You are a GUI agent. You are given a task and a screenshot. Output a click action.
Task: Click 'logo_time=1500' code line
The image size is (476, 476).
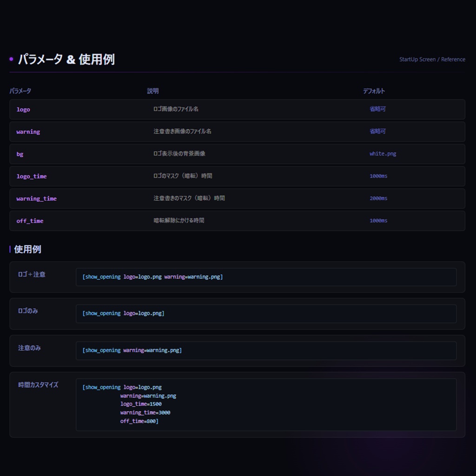coord(141,404)
